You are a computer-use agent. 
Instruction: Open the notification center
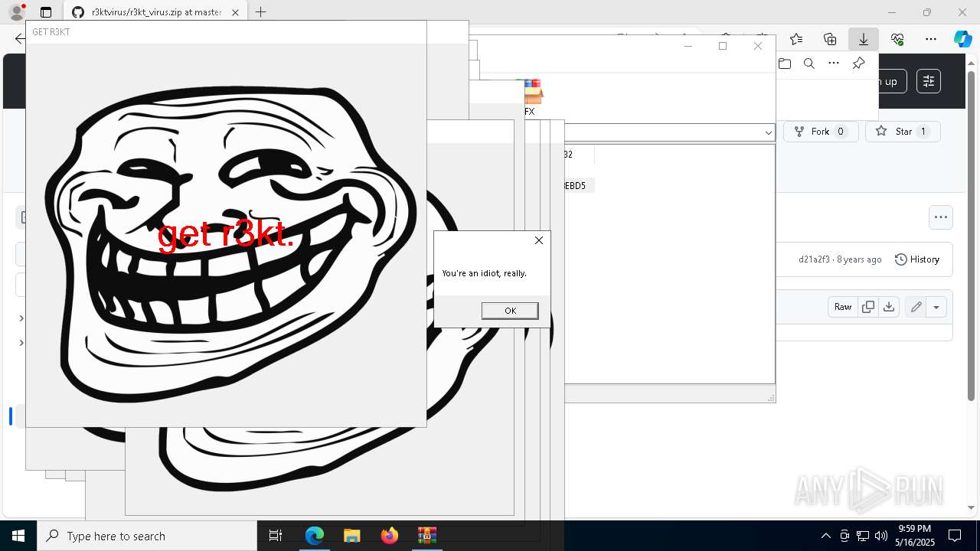[x=955, y=536]
